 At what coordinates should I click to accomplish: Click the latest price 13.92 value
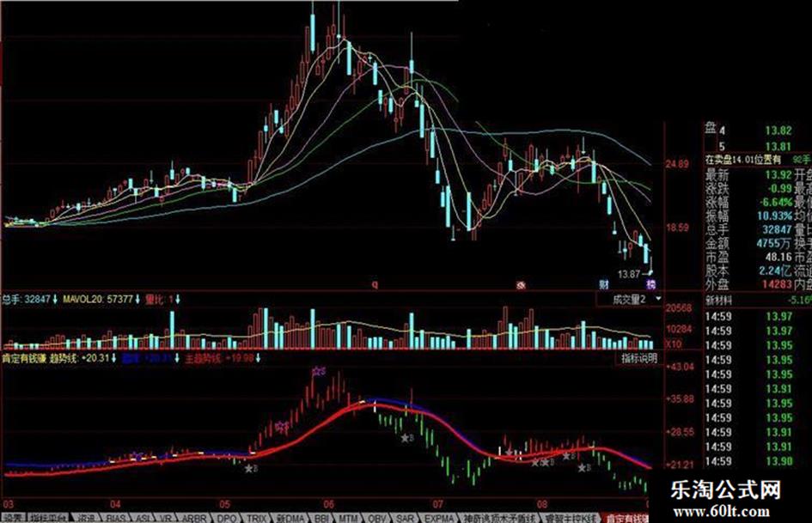778,175
